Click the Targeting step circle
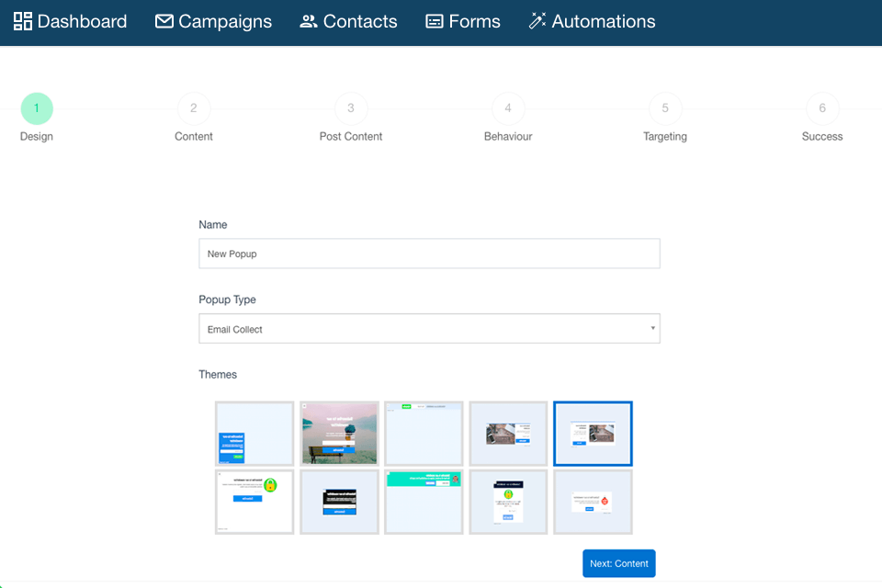Screen dimensions: 882x588 [x=664, y=107]
